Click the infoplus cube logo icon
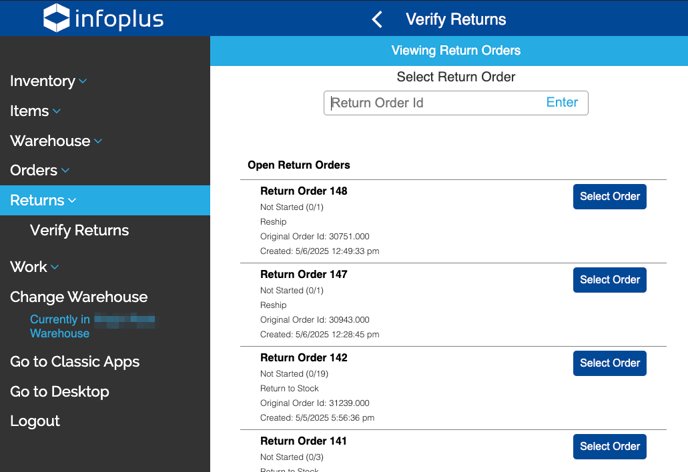 pyautogui.click(x=56, y=18)
